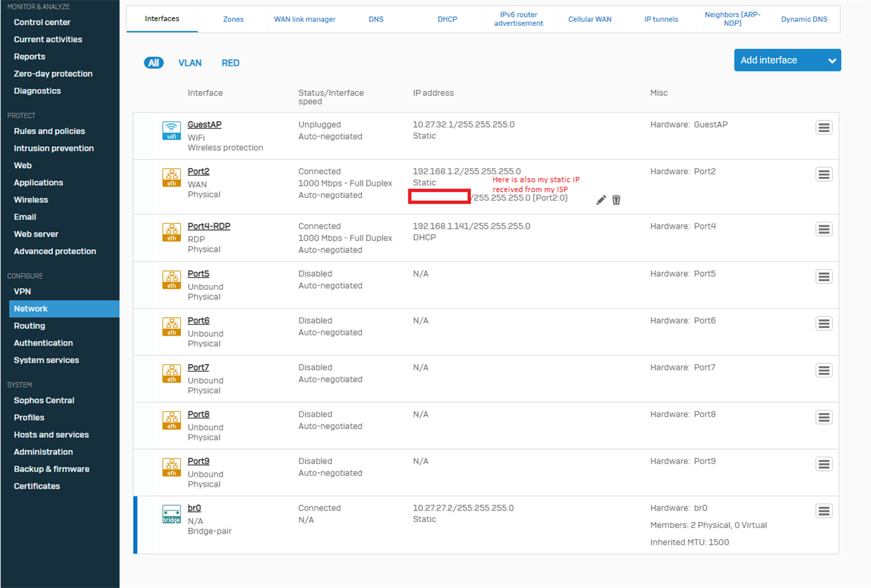
Task: Open Zero-day protection in sidebar
Action: (53, 73)
